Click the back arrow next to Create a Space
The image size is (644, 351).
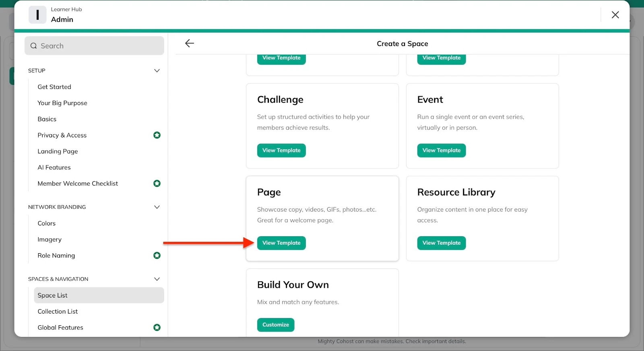pos(190,43)
